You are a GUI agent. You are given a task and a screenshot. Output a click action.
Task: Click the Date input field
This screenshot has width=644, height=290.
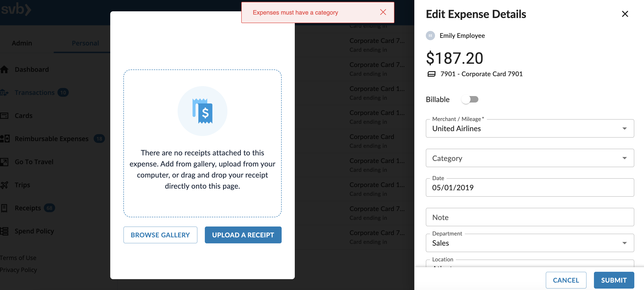coord(530,188)
